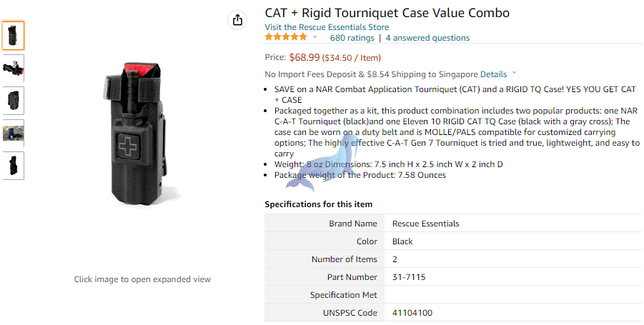Click 'Click image to open expanded view' text
This screenshot has width=644, height=325.
tap(142, 279)
